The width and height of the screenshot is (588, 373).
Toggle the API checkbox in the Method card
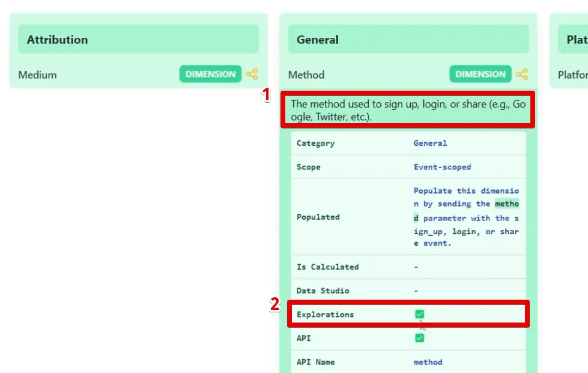click(x=419, y=338)
